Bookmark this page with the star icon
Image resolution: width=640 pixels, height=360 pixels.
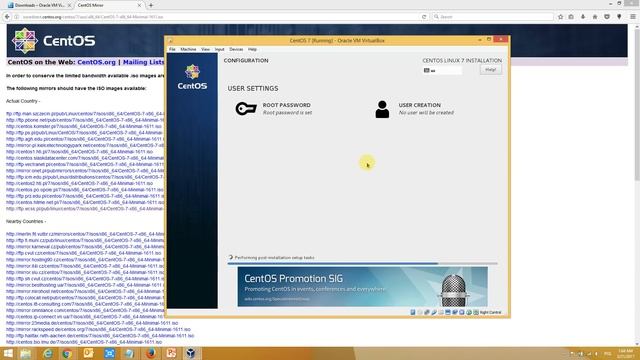(x=560, y=17)
